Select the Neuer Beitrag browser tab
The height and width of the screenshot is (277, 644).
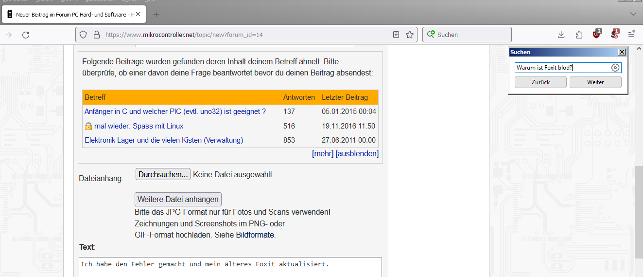pyautogui.click(x=74, y=14)
